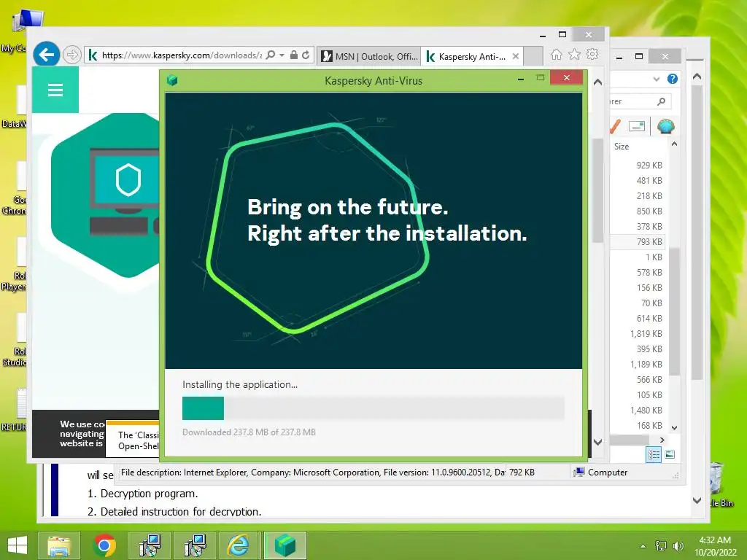Click the orange checkmark toolbar icon in Explorer
The width and height of the screenshot is (747, 560).
tap(615, 127)
